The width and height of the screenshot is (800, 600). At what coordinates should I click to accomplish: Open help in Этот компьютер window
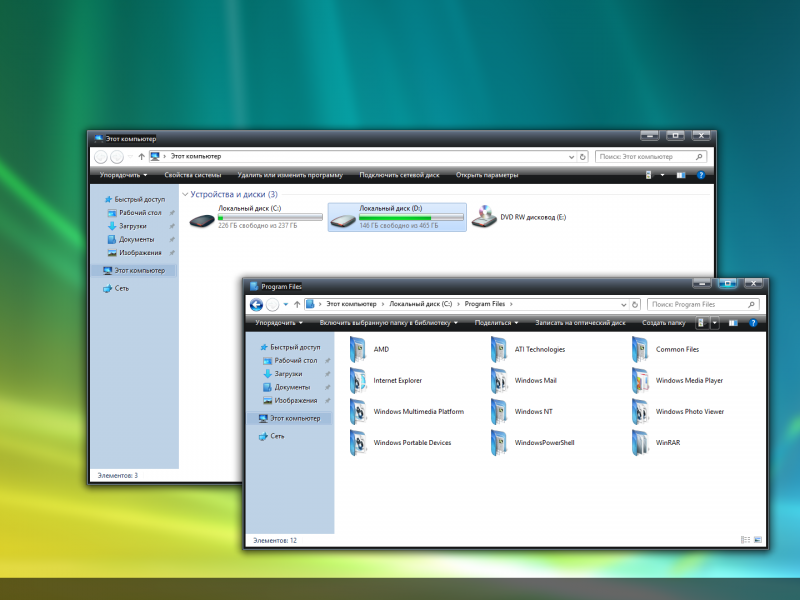701,175
